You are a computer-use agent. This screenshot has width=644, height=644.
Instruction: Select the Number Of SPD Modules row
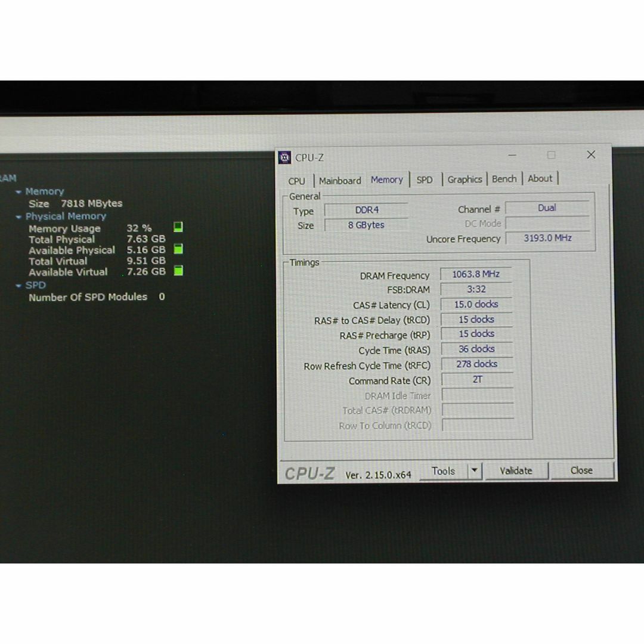[97, 297]
